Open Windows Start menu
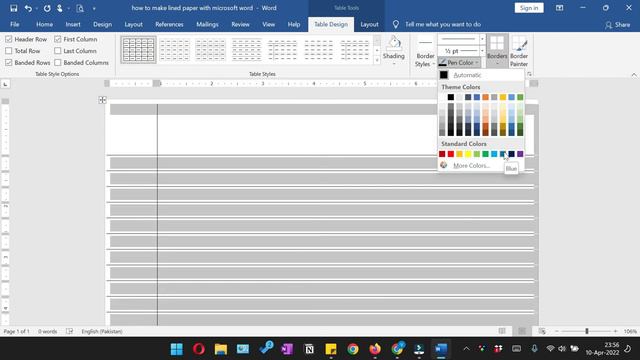 (177, 349)
